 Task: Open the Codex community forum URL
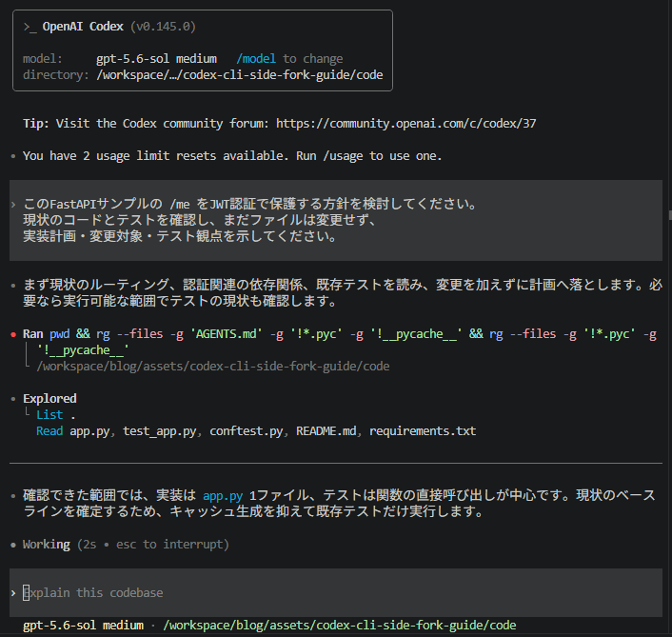[x=405, y=124]
